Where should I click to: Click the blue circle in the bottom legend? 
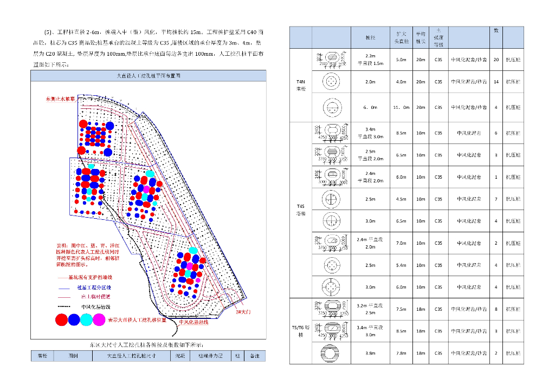[74, 319]
